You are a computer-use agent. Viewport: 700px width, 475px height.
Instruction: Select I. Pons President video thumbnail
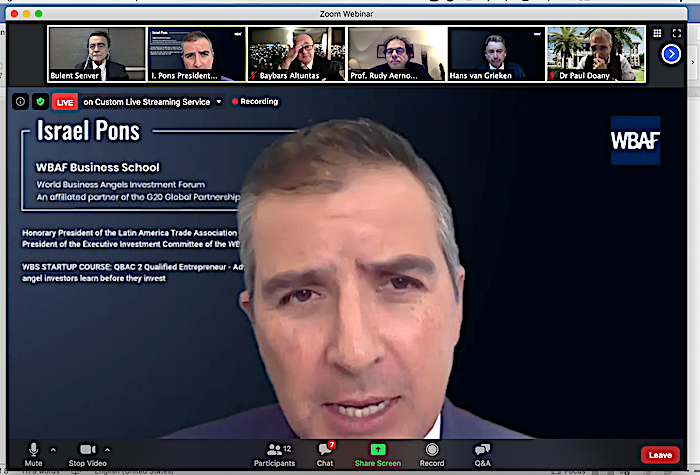tap(197, 54)
